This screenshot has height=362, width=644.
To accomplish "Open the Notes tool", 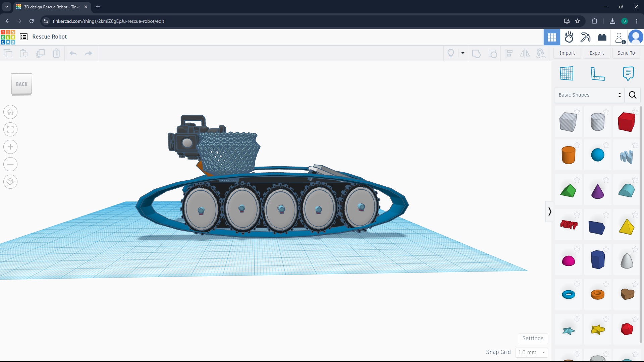I will [x=628, y=73].
